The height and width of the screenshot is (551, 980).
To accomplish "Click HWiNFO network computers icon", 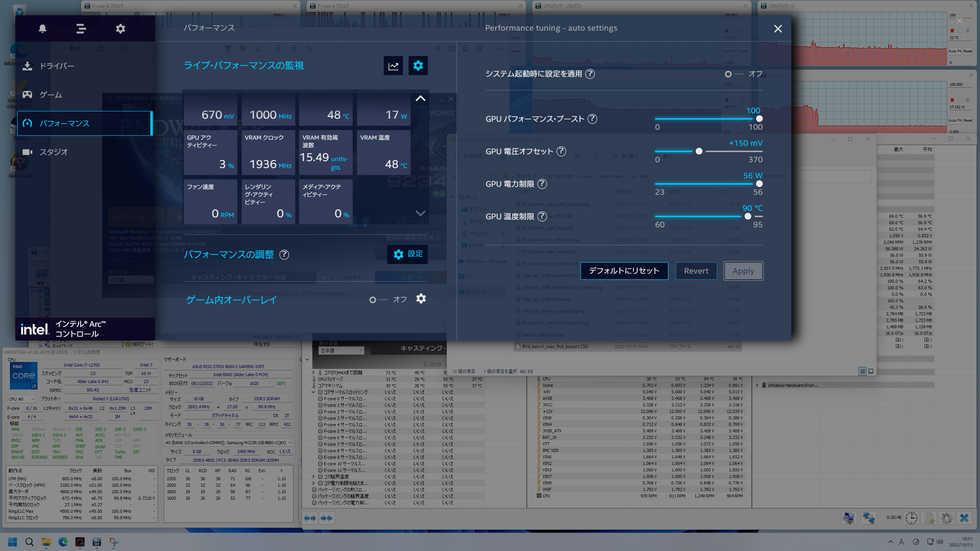I will pos(869,518).
